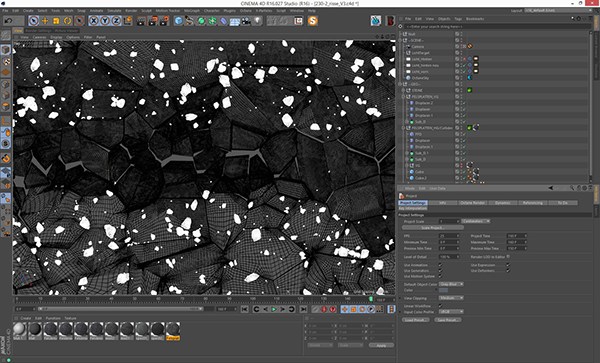Click Go to End of timeline

point(303,309)
